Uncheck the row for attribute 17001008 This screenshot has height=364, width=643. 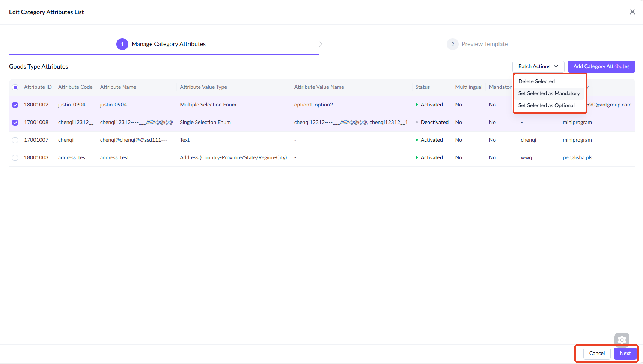coord(15,123)
